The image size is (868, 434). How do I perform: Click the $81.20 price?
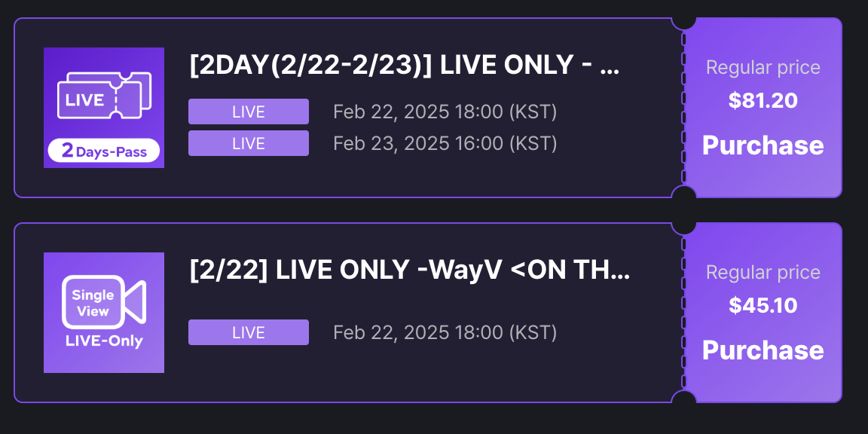pos(763,101)
